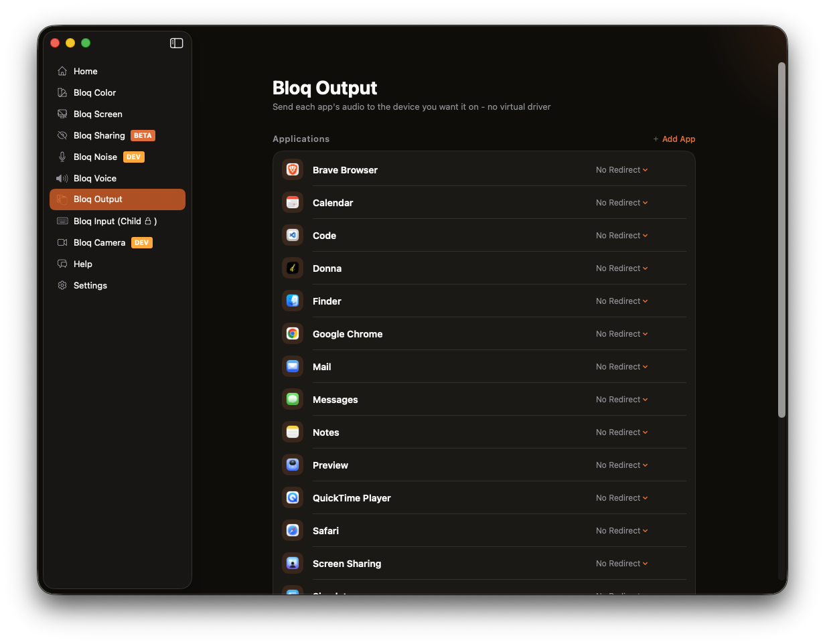
Task: Open Code's No Redirect dropdown
Action: (622, 236)
